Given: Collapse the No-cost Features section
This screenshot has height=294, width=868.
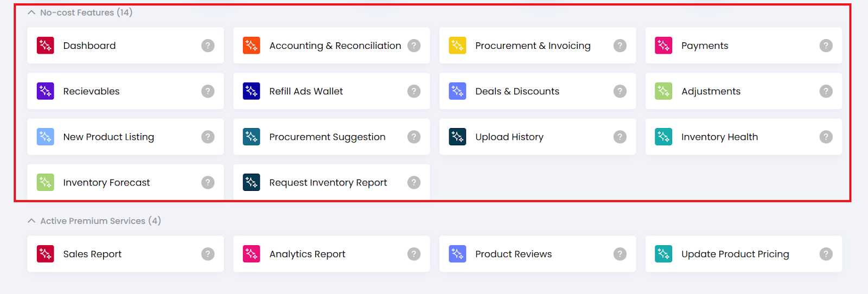Looking at the screenshot, I should tap(31, 12).
